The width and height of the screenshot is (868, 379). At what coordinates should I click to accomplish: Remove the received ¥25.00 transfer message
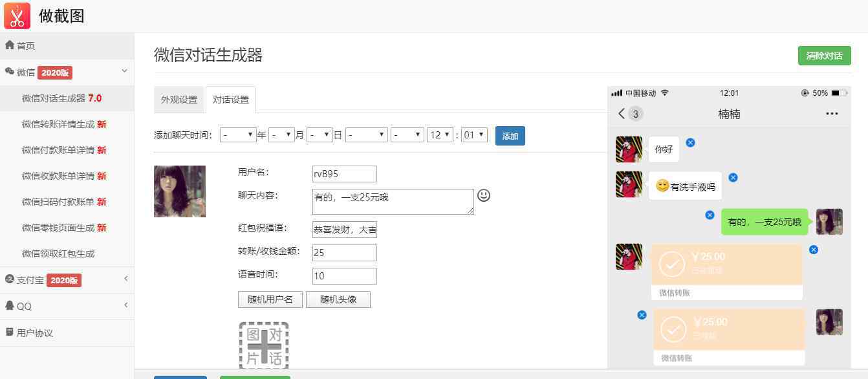tap(814, 250)
